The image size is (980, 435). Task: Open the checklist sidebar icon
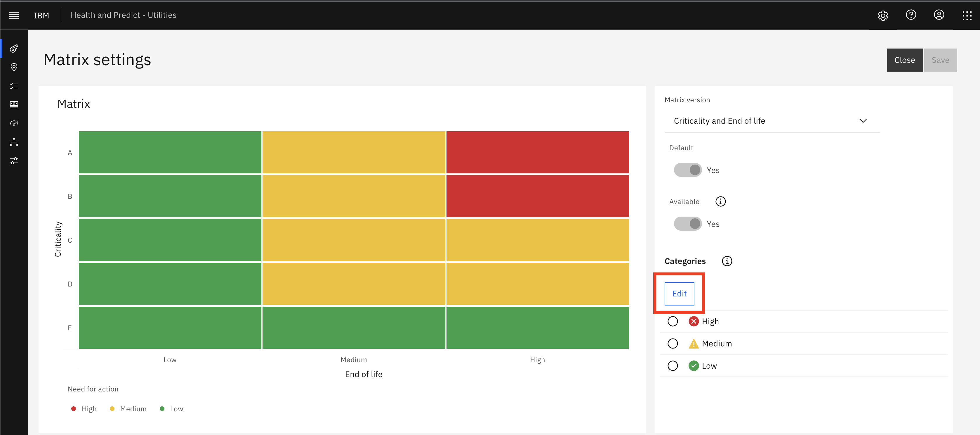click(14, 86)
